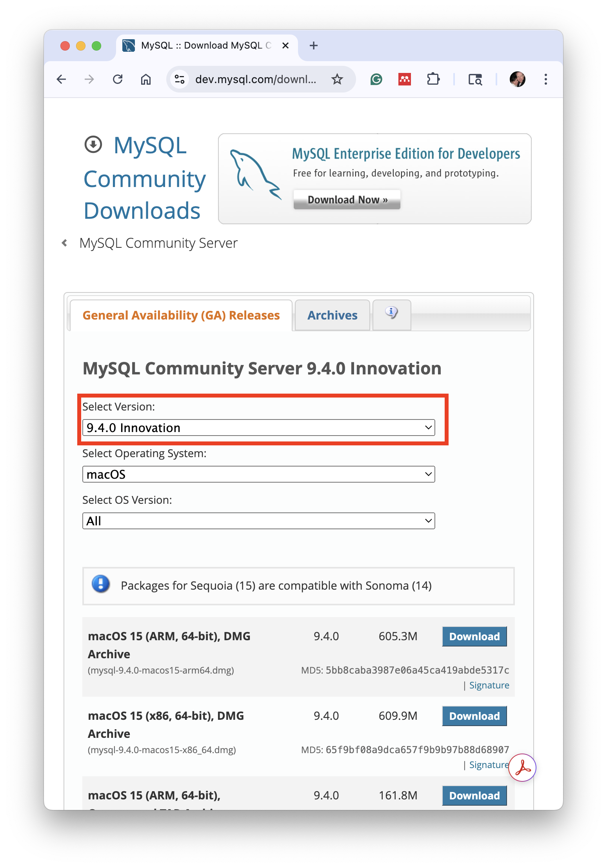Open Signature link for ARM DMG
Image resolution: width=607 pixels, height=868 pixels.
[x=489, y=685]
